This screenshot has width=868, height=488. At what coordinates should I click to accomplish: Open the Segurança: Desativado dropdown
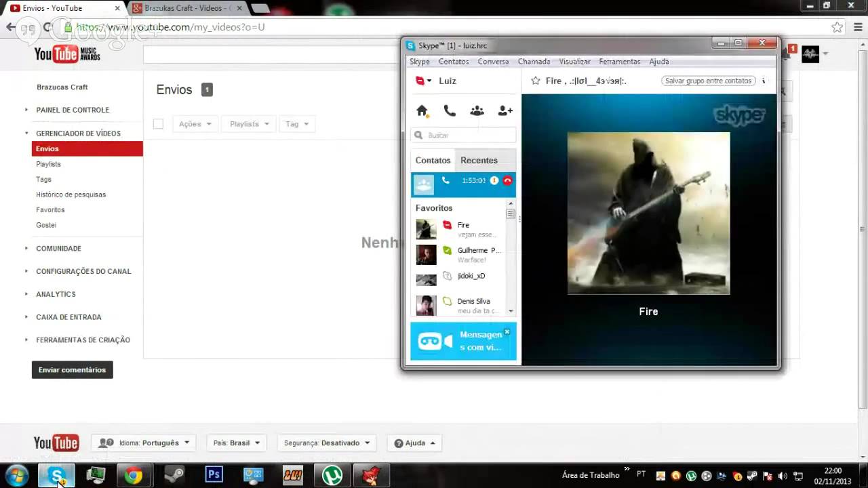point(327,443)
